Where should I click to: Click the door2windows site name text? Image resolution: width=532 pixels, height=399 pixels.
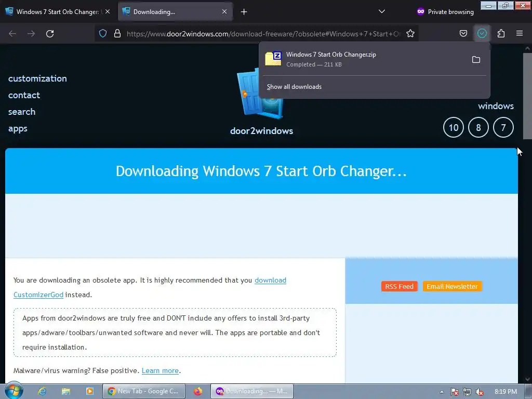[x=262, y=131]
